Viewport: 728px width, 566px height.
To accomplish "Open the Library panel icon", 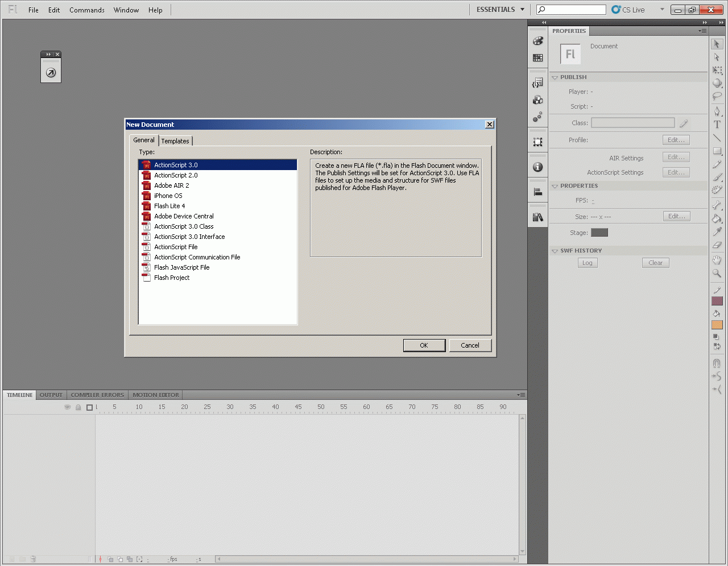I will click(x=537, y=217).
